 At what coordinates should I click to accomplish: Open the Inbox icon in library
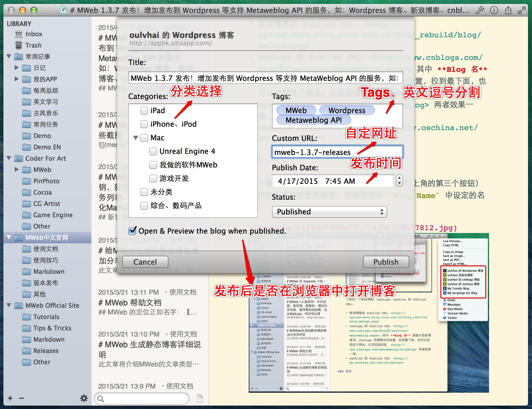tap(19, 34)
